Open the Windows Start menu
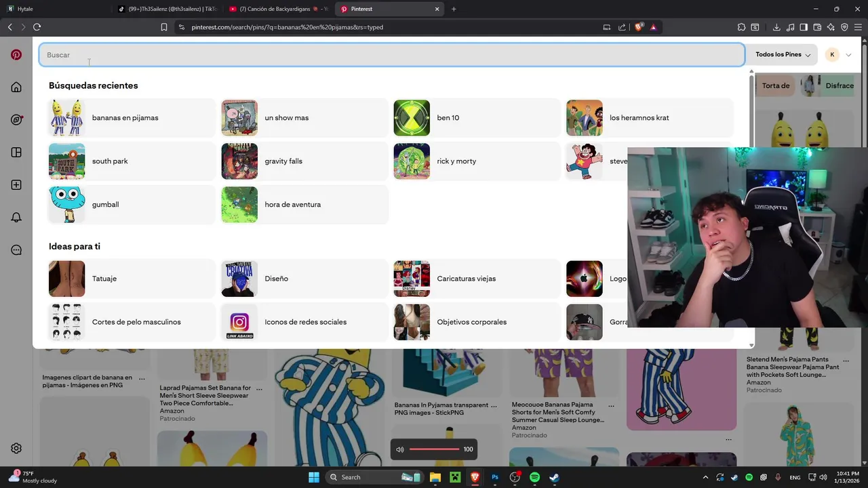The image size is (868, 488). 314,477
